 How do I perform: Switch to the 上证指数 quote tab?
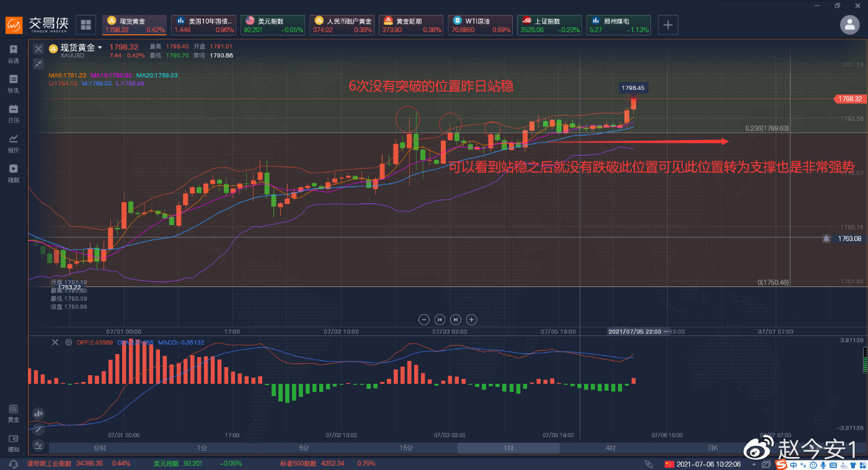pyautogui.click(x=551, y=25)
